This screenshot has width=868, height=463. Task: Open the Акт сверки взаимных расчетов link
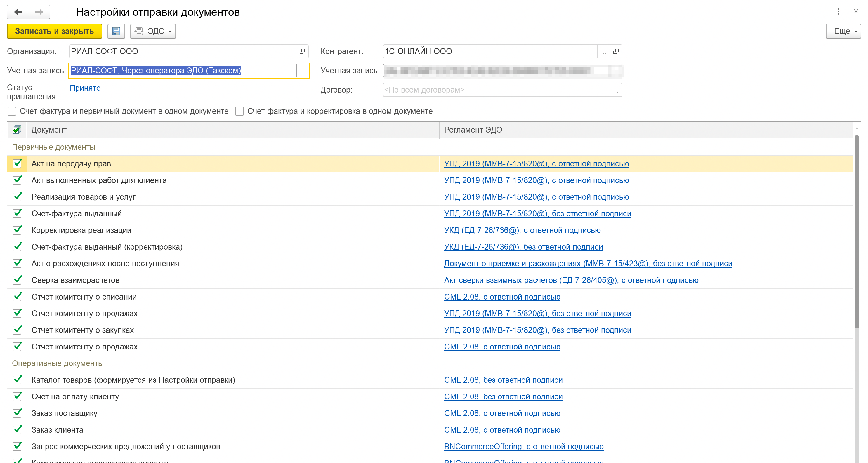pyautogui.click(x=571, y=280)
